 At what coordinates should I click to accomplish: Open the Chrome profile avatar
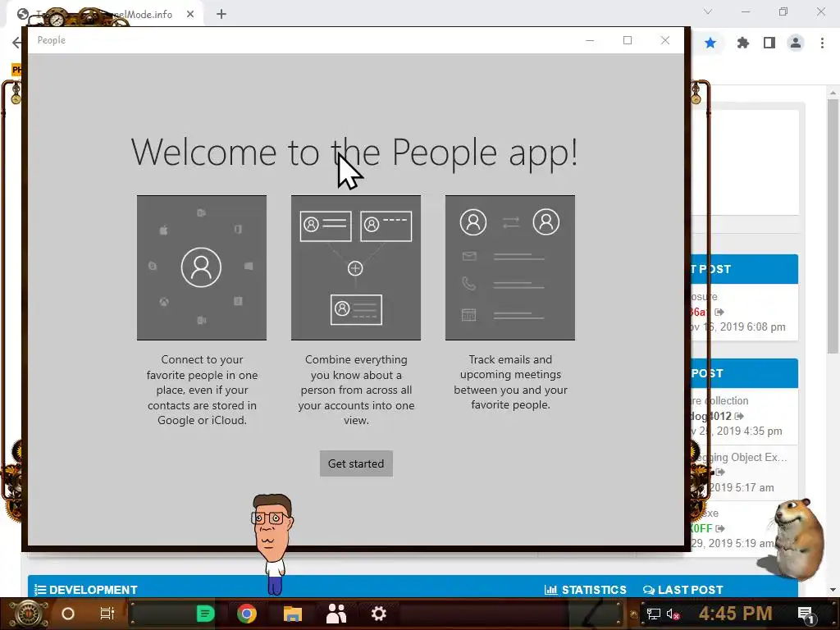[x=796, y=43]
